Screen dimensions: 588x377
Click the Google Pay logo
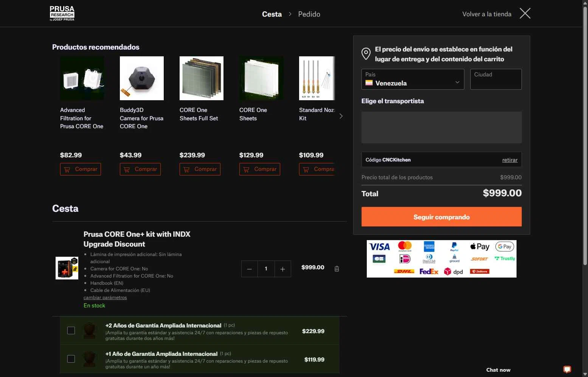(x=505, y=247)
